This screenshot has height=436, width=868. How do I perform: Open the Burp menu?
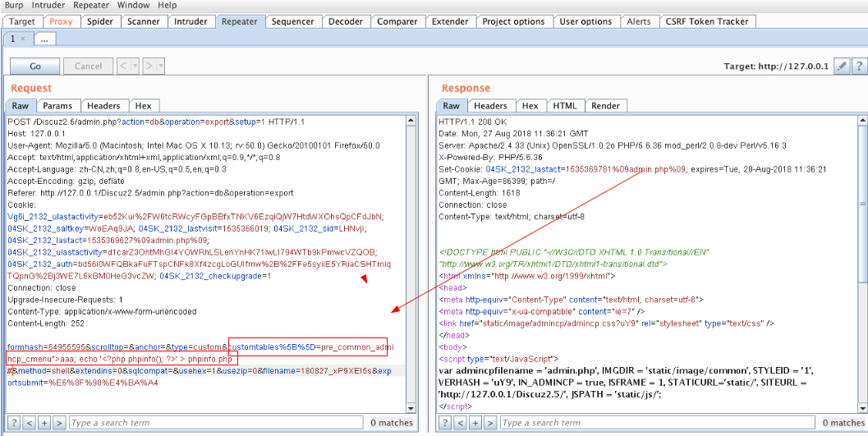(13, 6)
